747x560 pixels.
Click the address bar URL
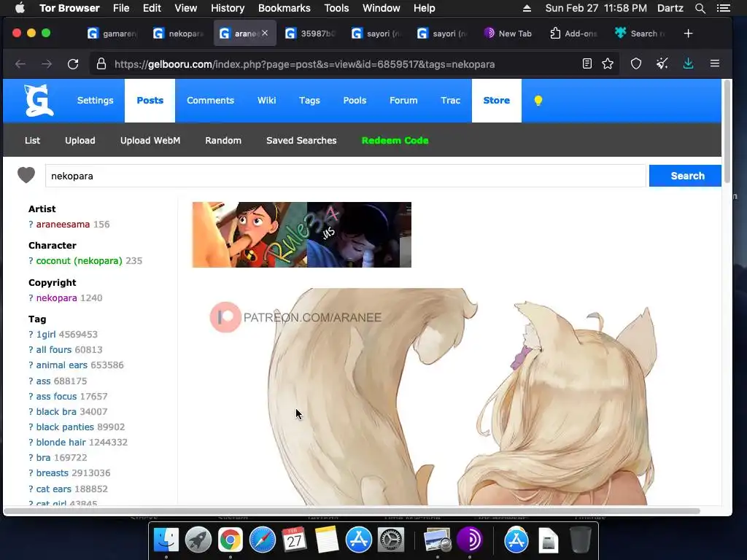[304, 64]
